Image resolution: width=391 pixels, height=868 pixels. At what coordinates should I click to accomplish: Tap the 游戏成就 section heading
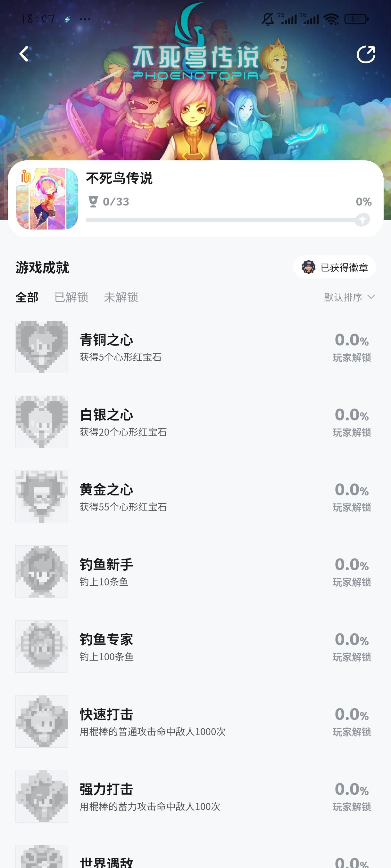(43, 268)
